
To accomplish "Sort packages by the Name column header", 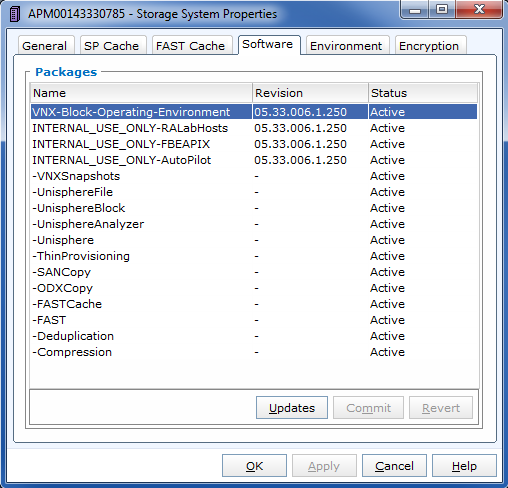I will [141, 93].
